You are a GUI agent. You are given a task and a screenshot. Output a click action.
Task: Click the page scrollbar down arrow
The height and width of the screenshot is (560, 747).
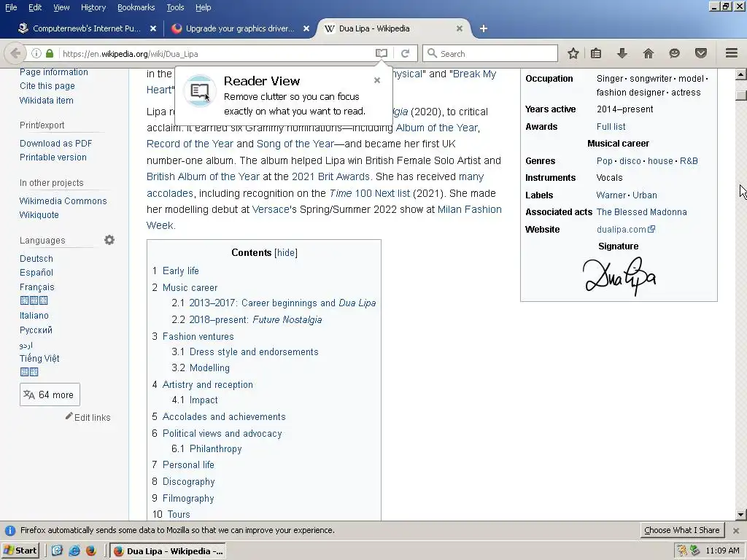[x=741, y=514]
